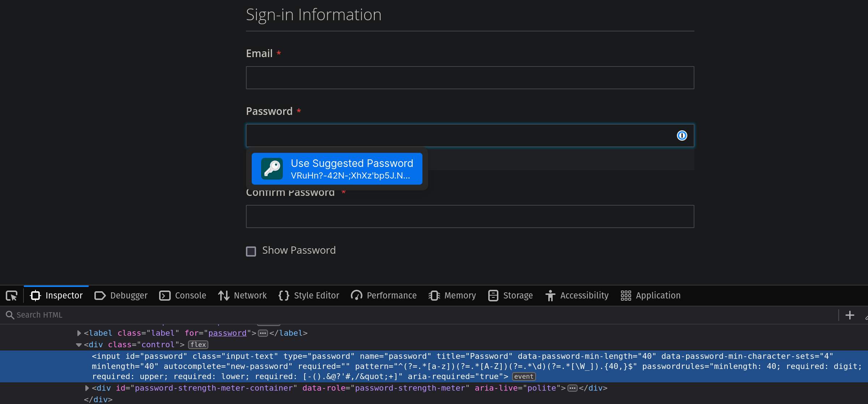
Task: Switch to the Network tab
Action: 242,296
